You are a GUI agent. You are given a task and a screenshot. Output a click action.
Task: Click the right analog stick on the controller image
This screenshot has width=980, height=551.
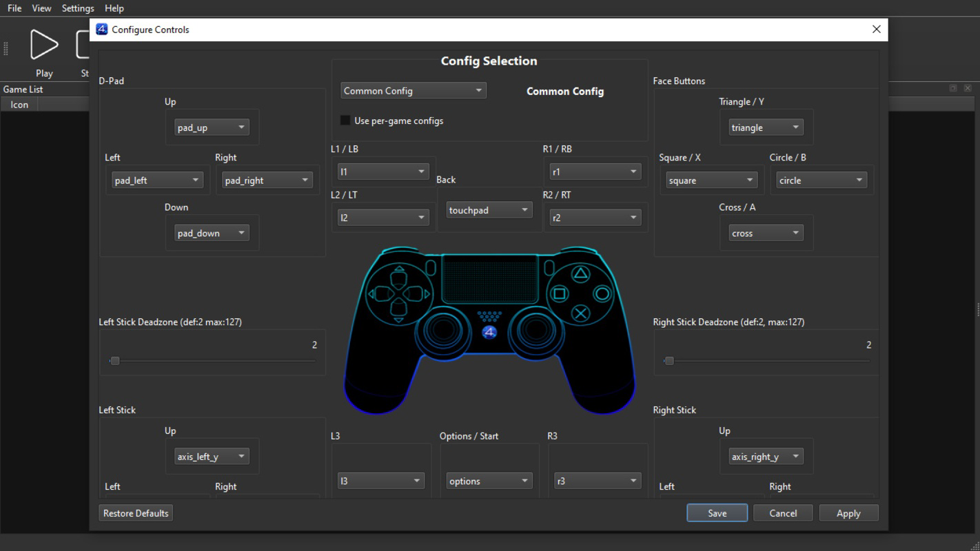[535, 330]
